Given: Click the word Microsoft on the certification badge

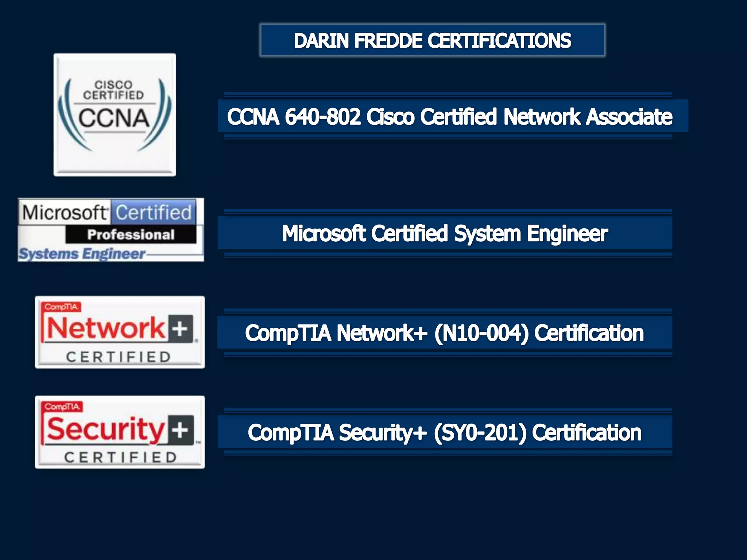Looking at the screenshot, I should [64, 212].
